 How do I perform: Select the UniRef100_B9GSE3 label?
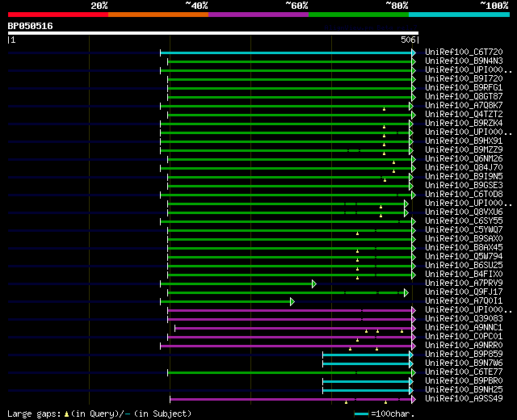464,186
